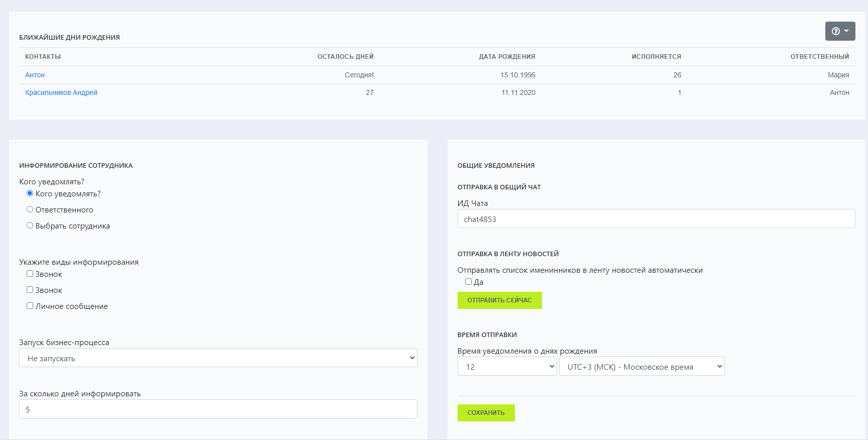Open the notification hour dropdown showing 12
This screenshot has width=868, height=440.
pyautogui.click(x=507, y=367)
